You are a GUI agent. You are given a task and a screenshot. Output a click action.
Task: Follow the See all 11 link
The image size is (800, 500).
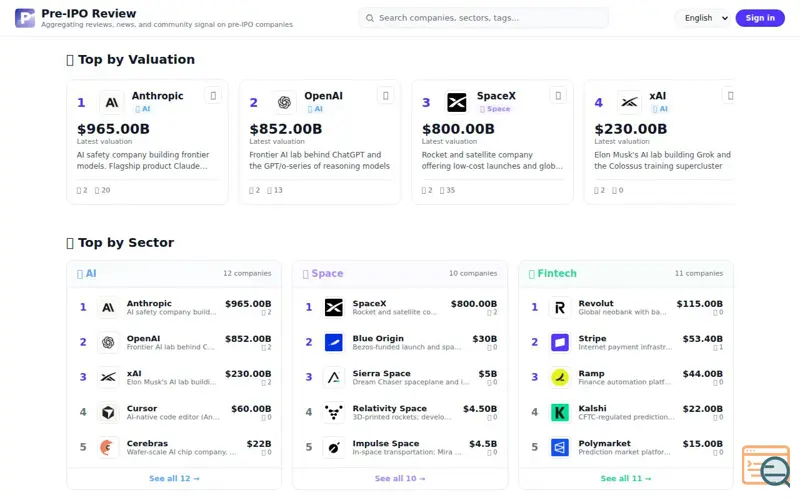click(x=626, y=479)
